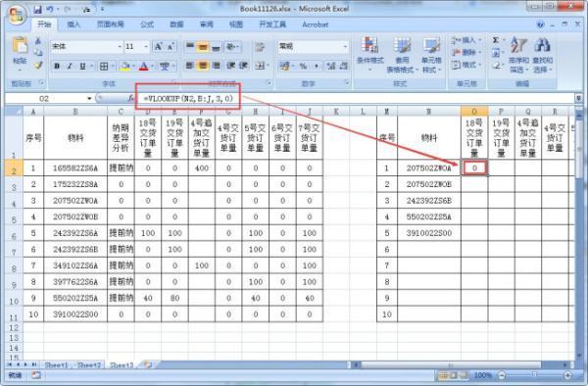Viewport: 588px width, 386px height.
Task: Merge and center selected cells
Action: 260,66
